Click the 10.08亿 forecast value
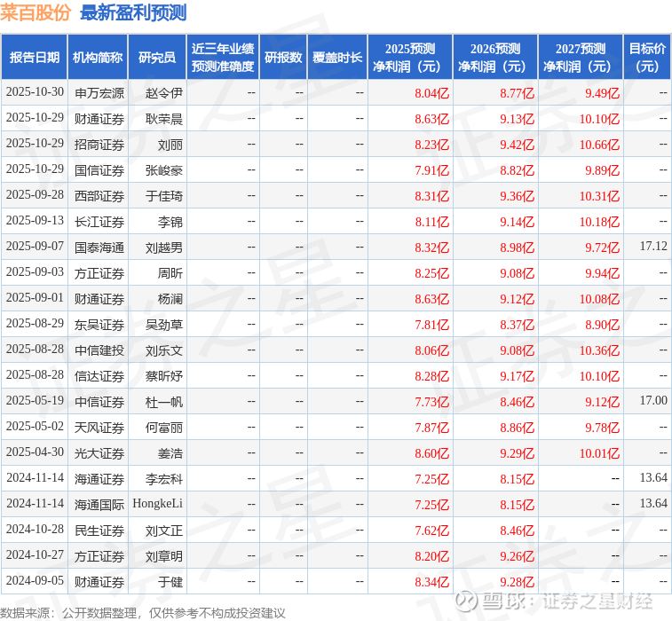This screenshot has width=672, height=621. pyautogui.click(x=599, y=299)
